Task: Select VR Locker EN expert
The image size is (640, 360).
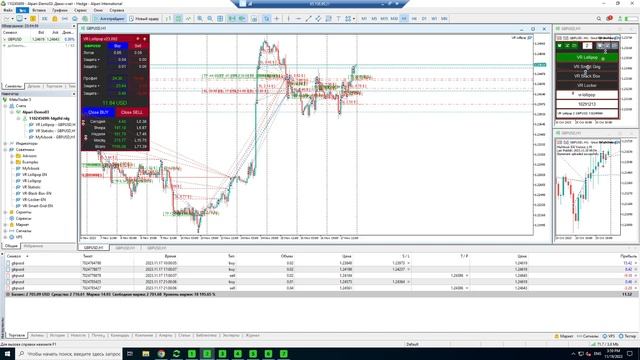Action: click(34, 200)
